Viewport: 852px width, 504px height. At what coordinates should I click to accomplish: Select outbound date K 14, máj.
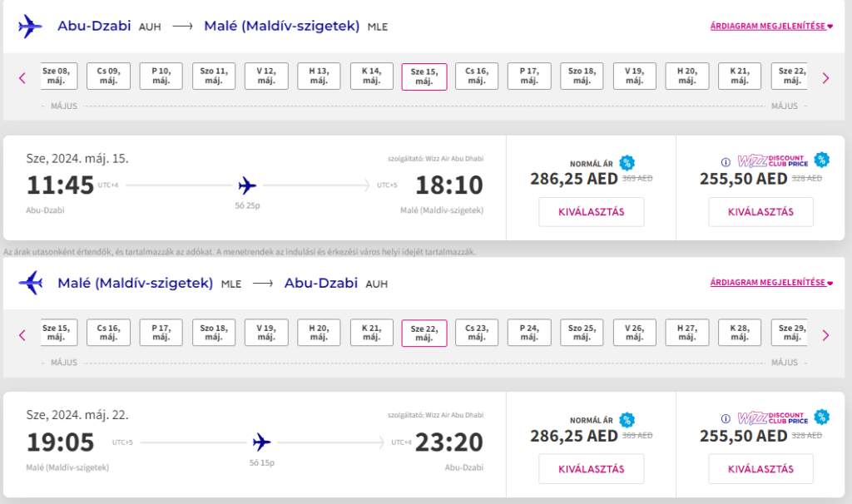point(372,76)
